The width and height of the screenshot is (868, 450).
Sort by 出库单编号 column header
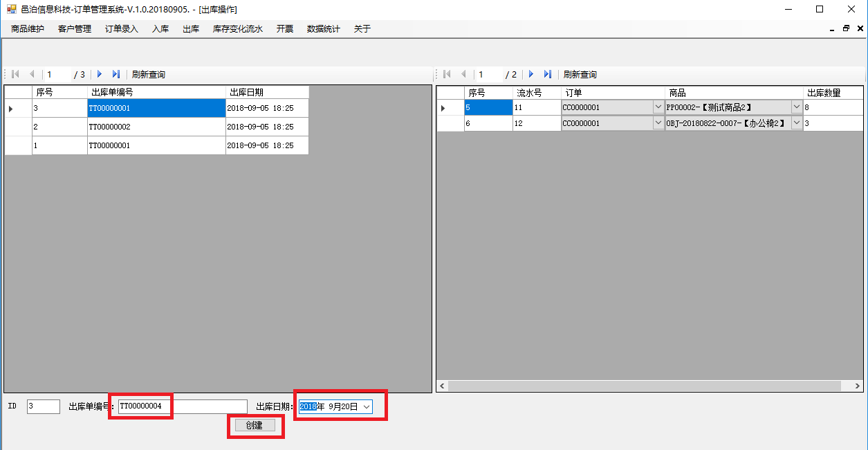pos(156,92)
